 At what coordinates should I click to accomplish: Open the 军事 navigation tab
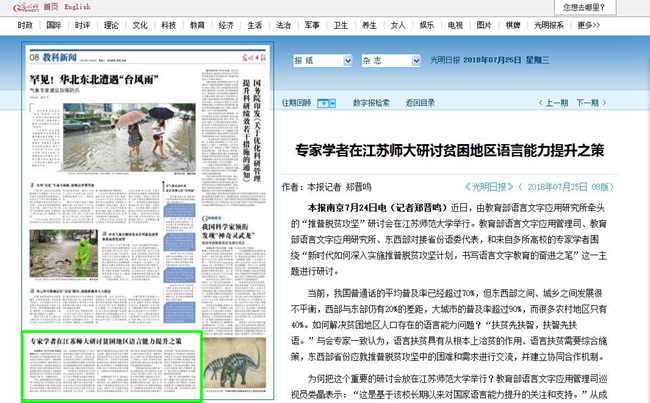click(x=313, y=23)
